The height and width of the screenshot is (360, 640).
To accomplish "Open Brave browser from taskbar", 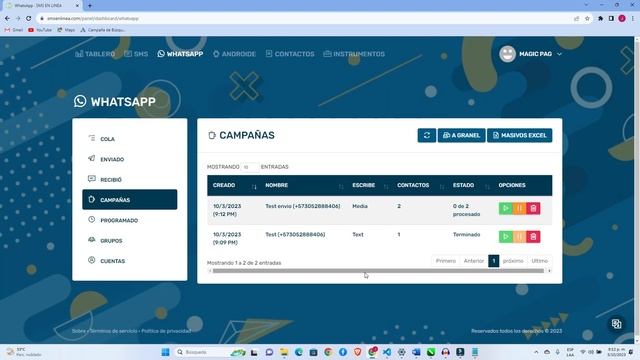I will tap(357, 352).
